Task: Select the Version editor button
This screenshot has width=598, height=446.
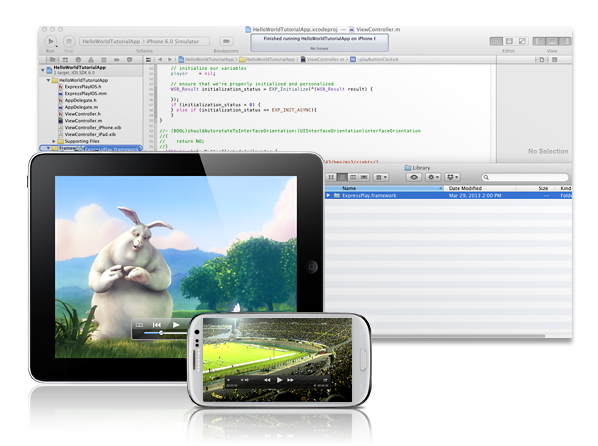Action: [522, 41]
